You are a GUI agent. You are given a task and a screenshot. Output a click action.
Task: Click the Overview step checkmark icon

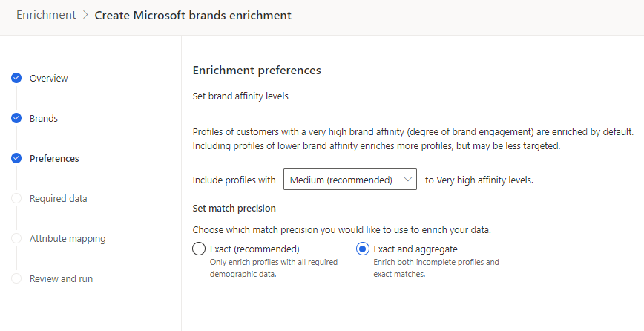(16, 78)
